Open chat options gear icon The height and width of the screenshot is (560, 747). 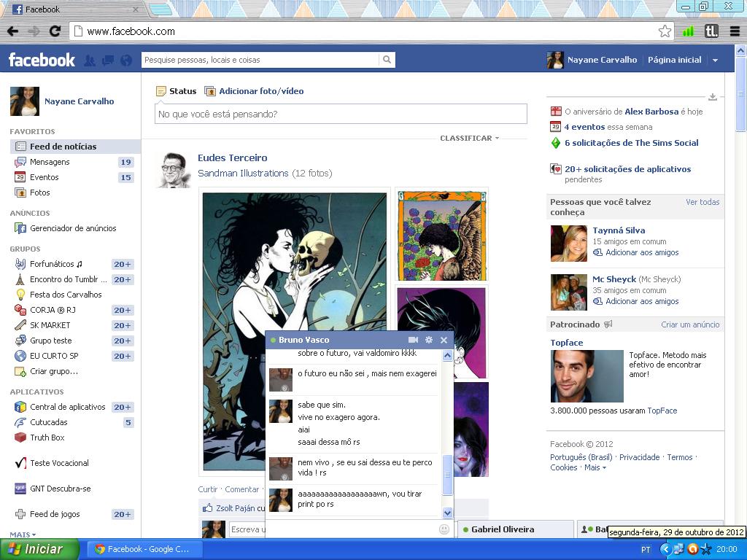(429, 340)
